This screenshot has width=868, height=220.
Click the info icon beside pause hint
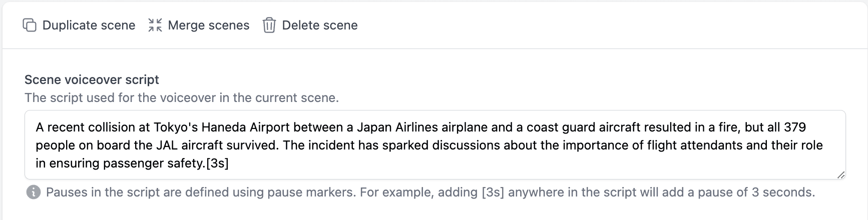[34, 192]
